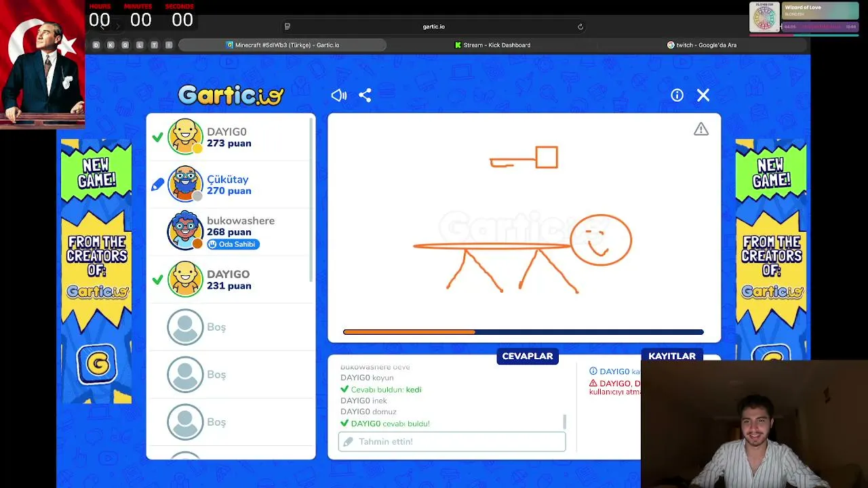
Task: Click the 'DAYIG0 cevabı buldu!' message
Action: click(385, 424)
